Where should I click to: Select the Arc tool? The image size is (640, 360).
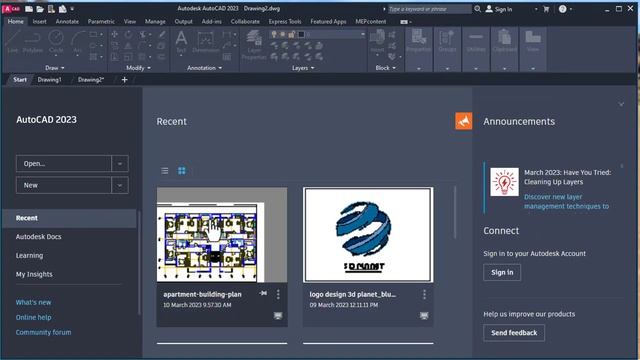pyautogui.click(x=78, y=42)
